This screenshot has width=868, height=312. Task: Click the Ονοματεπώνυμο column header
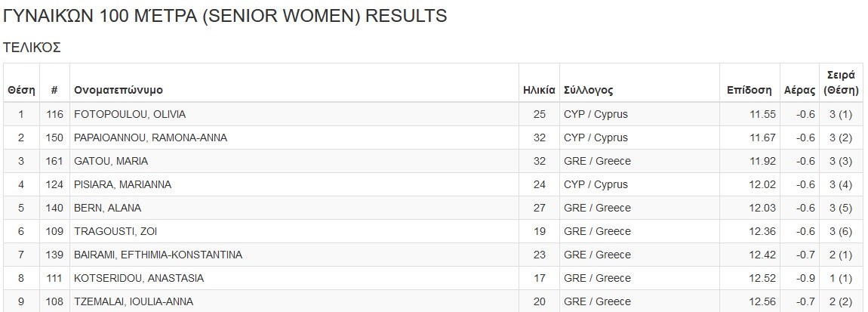click(x=118, y=90)
